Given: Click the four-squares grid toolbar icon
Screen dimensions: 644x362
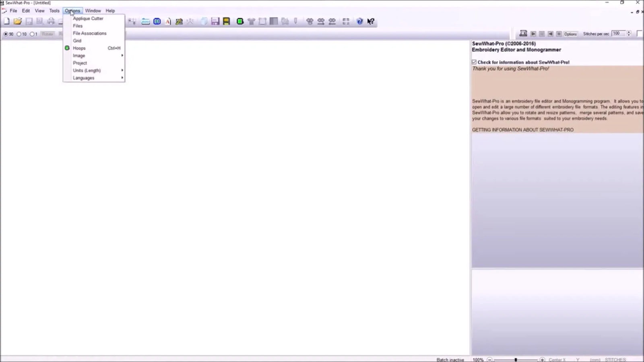Looking at the screenshot, I should click(x=346, y=21).
